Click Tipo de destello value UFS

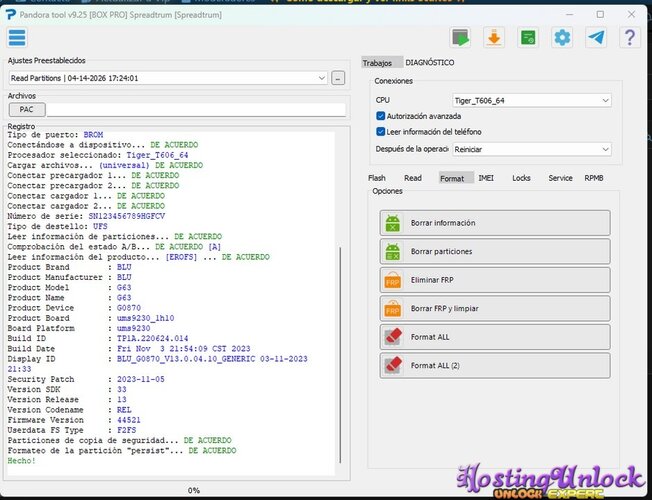(100, 226)
